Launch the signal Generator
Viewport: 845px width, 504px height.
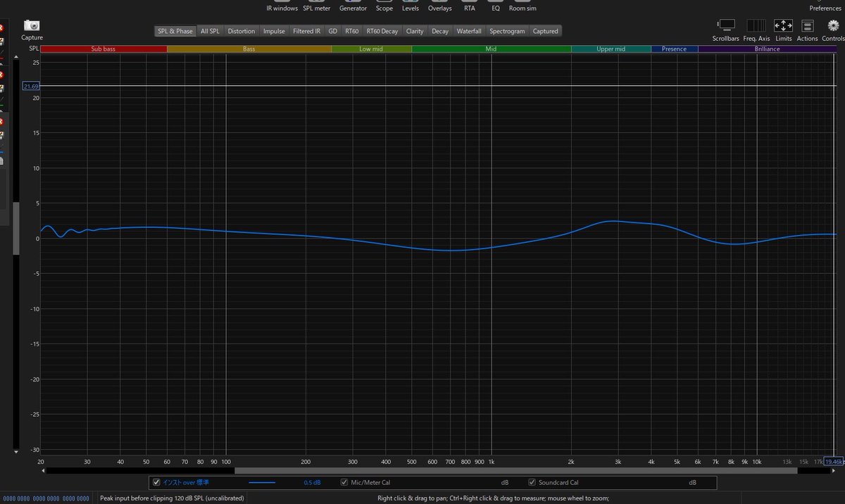353,8
